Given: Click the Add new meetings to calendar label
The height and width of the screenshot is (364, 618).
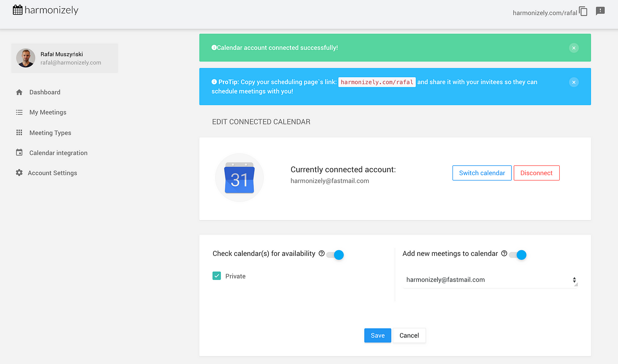Looking at the screenshot, I should point(450,254).
